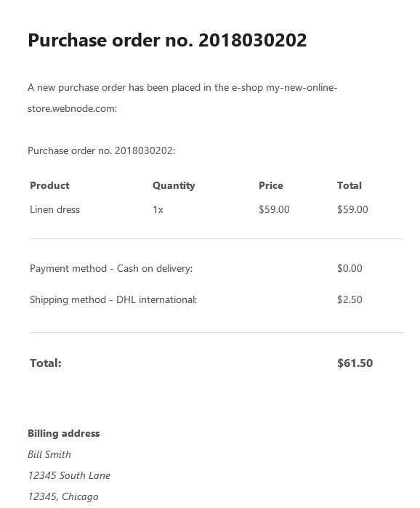Viewport: 420px width, 508px height.
Task: Click the $59.00 value under Price
Action: point(274,209)
